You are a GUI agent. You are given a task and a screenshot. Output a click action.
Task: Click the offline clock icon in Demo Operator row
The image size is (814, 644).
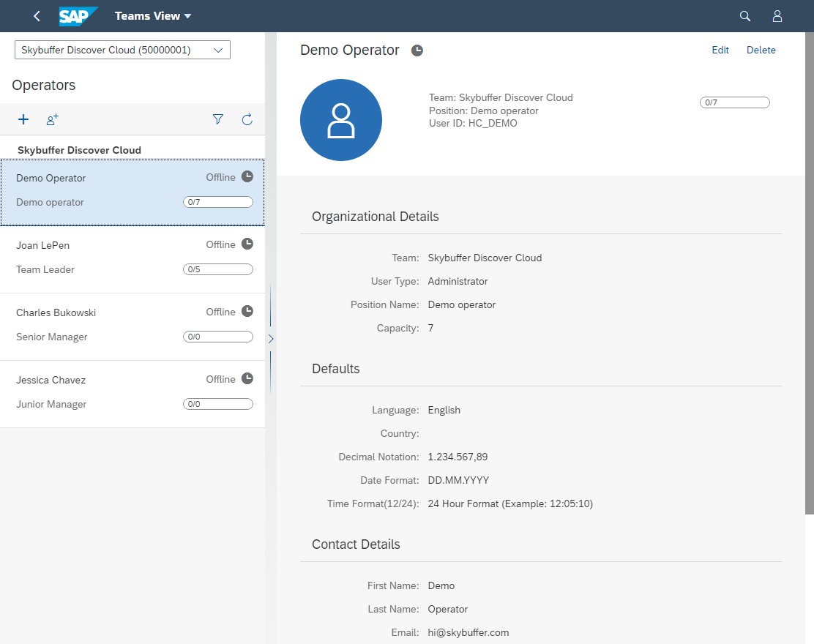(247, 176)
